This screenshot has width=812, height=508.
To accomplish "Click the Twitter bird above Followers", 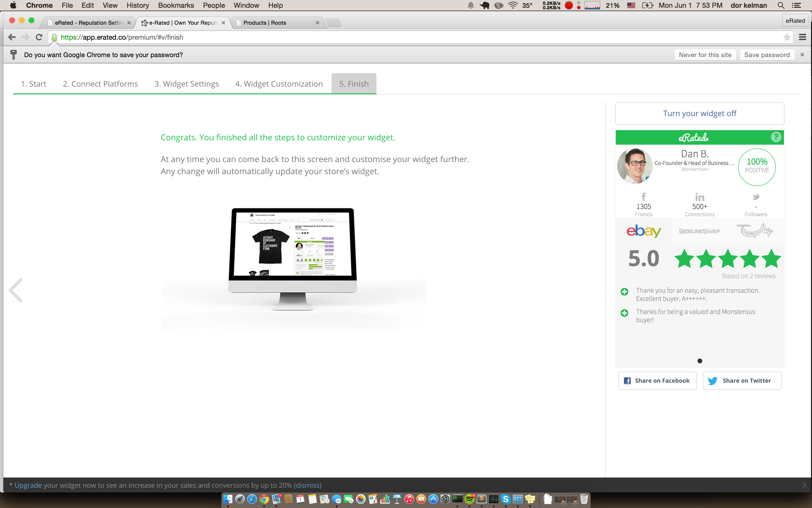I will point(756,197).
